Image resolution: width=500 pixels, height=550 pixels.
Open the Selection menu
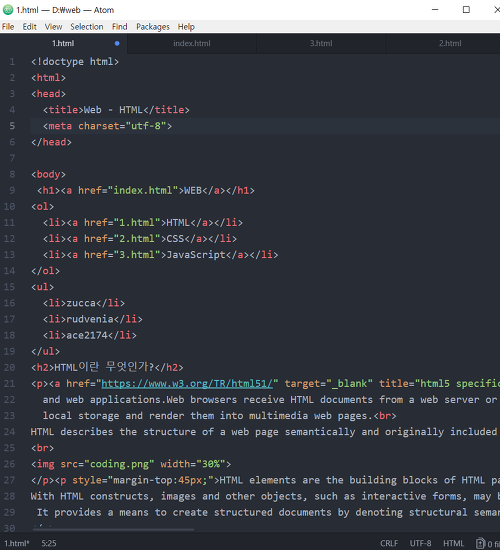pos(87,27)
